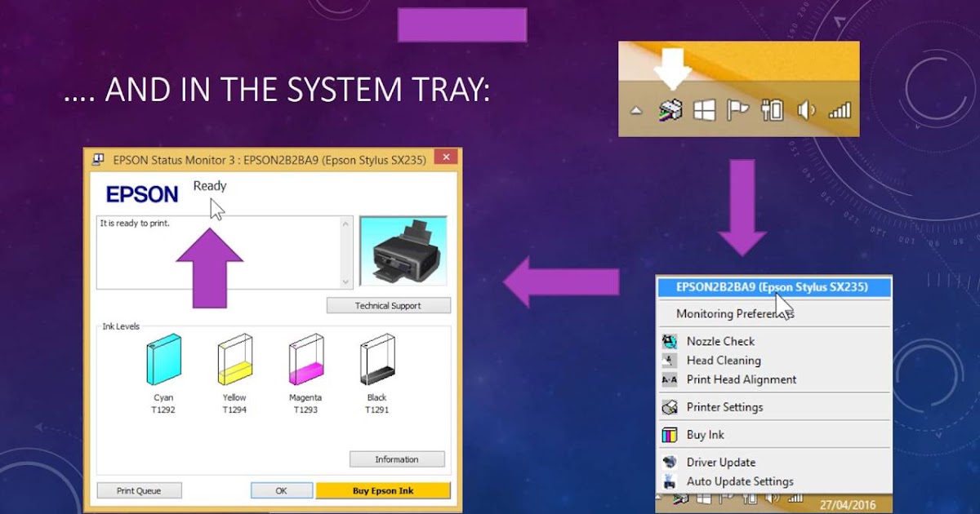Click the Auto Update Settings icon
This screenshot has height=514, width=980.
click(670, 481)
